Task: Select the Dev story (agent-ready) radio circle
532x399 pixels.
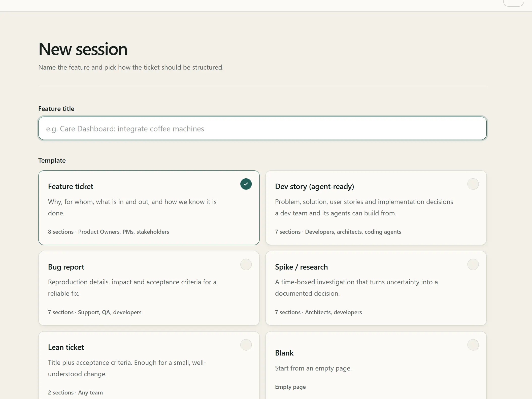Action: [x=473, y=184]
